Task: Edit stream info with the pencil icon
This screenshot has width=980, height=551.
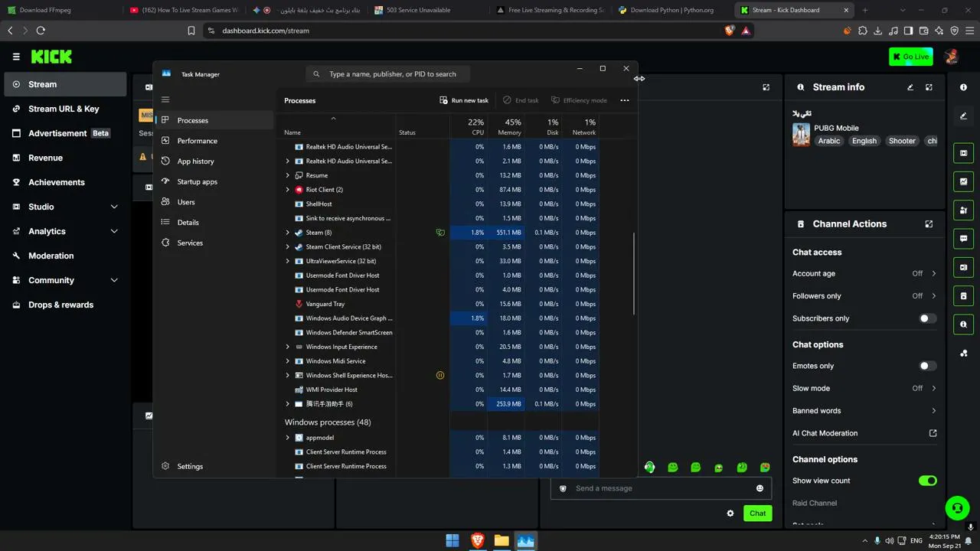Action: pyautogui.click(x=910, y=87)
